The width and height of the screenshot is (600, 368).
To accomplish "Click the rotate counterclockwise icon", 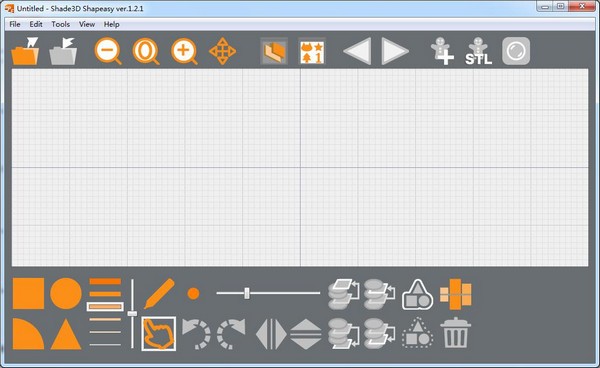I will (196, 334).
